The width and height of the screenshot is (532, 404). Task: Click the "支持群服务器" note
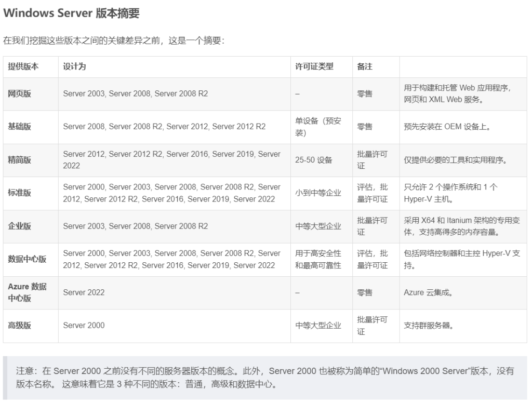tap(429, 325)
